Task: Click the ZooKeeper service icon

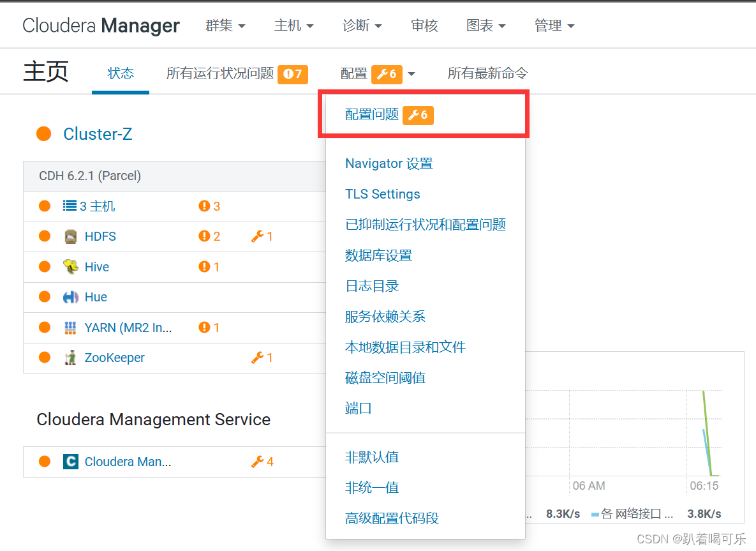Action: coord(70,358)
